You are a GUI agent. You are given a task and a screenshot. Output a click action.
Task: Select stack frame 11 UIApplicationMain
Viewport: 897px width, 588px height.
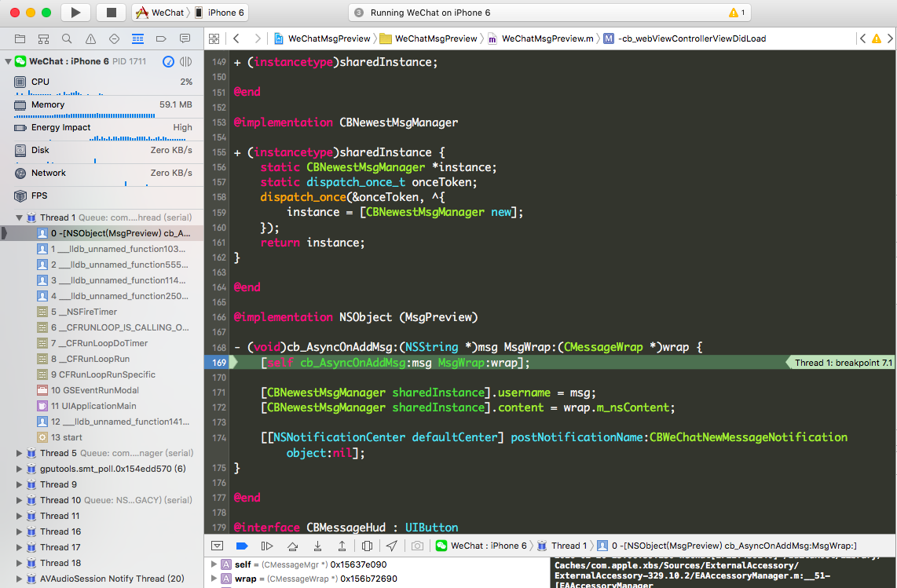(x=93, y=406)
